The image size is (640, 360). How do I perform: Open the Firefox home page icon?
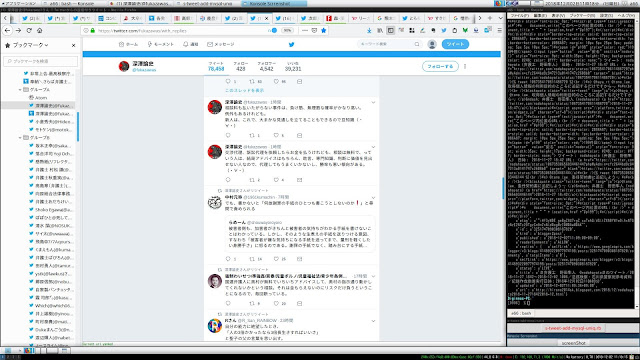pos(40,31)
